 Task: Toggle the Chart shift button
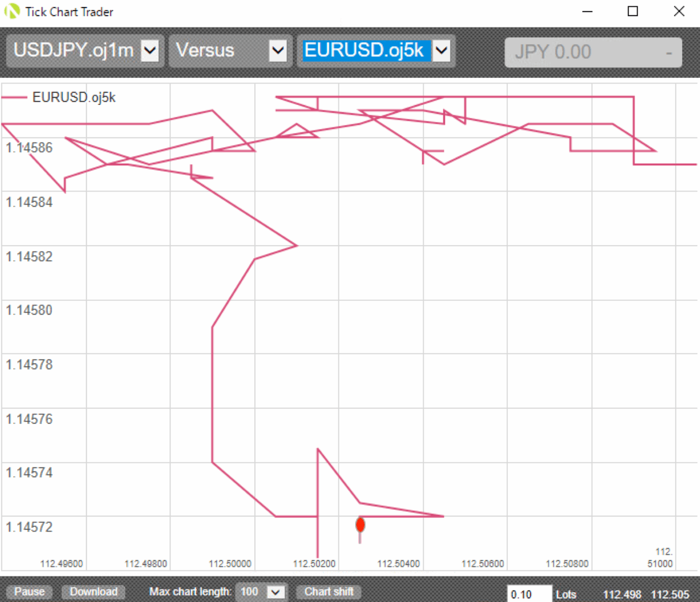click(329, 592)
